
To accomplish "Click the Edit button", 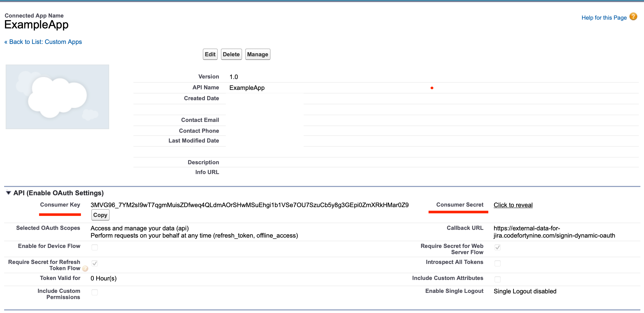I will point(210,54).
